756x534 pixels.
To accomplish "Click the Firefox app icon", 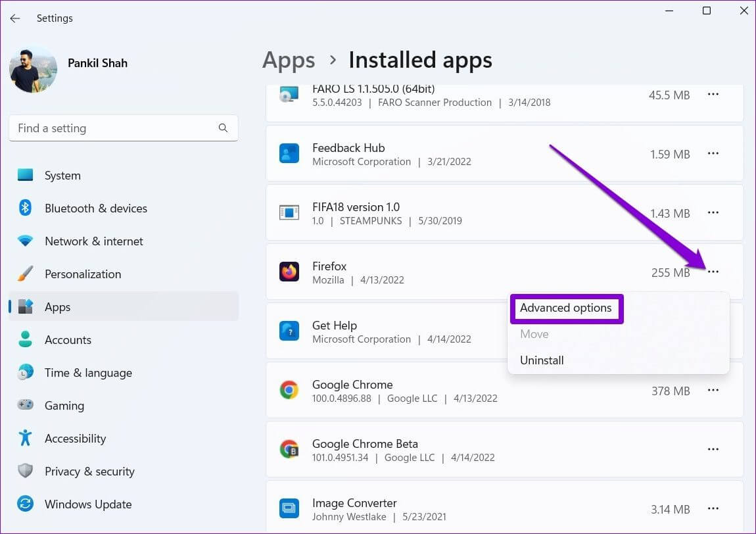I will point(289,272).
